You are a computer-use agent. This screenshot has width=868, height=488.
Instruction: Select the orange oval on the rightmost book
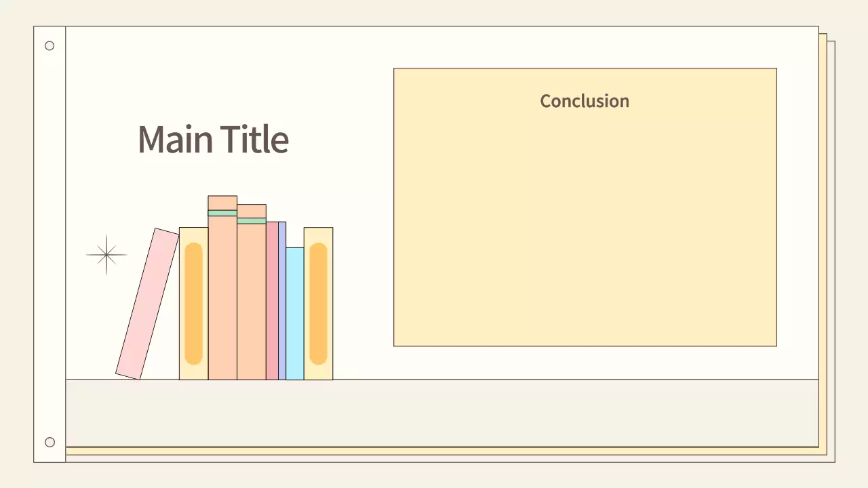[x=318, y=304]
